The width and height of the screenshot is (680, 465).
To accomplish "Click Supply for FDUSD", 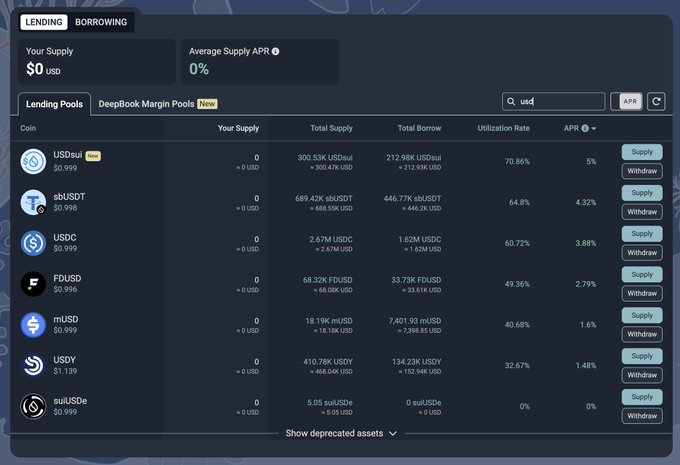I will [x=642, y=275].
